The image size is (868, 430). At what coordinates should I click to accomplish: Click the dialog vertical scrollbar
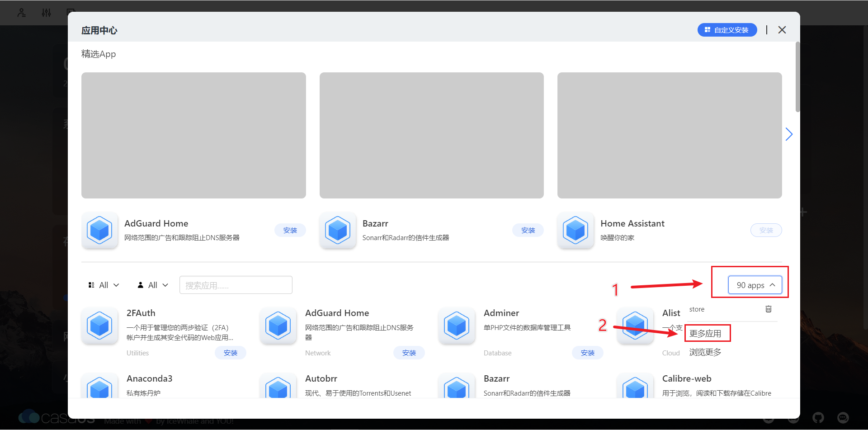(x=797, y=77)
